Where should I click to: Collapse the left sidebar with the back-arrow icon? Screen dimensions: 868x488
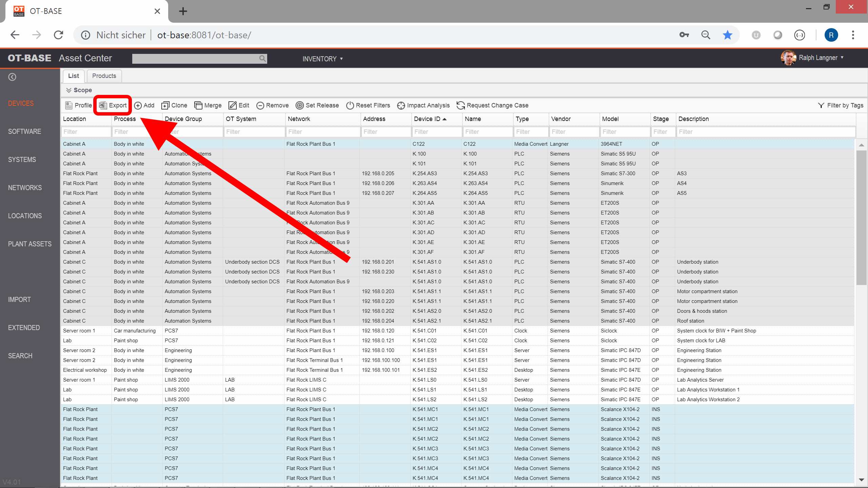12,77
